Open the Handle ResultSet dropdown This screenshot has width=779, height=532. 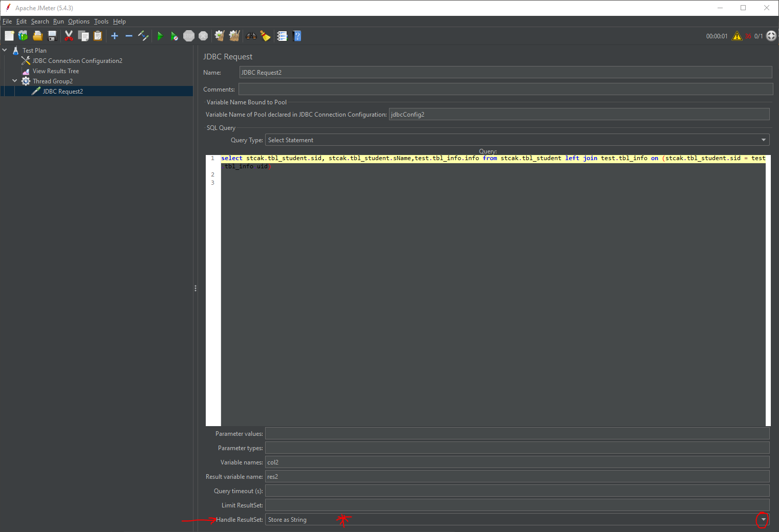tap(517, 520)
